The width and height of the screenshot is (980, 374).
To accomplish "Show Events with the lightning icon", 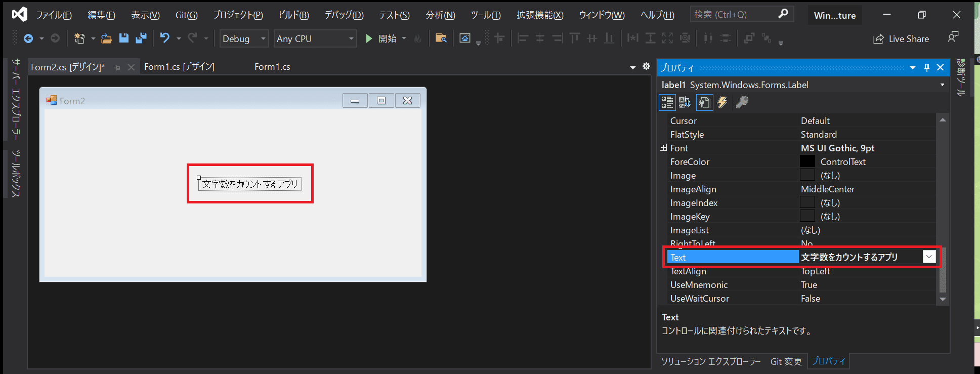I will tap(722, 102).
